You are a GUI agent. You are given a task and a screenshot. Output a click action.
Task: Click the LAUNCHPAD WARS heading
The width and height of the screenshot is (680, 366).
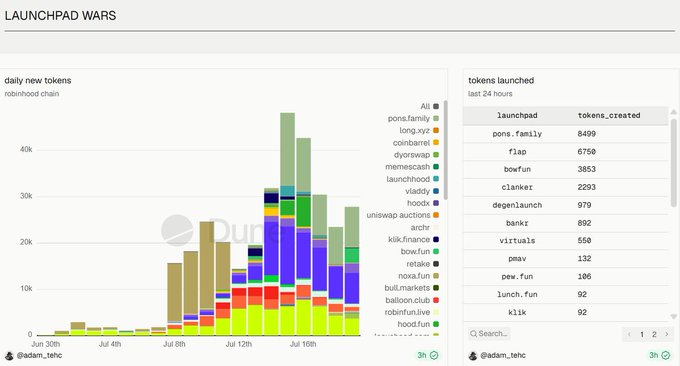[x=60, y=16]
